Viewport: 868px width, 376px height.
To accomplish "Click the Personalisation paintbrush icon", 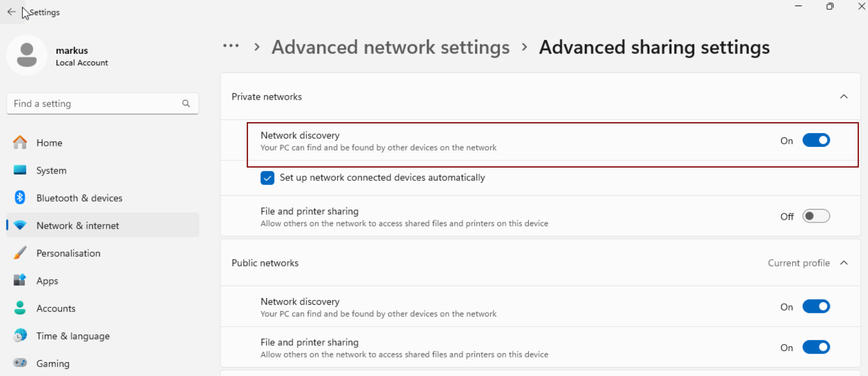I will 20,253.
